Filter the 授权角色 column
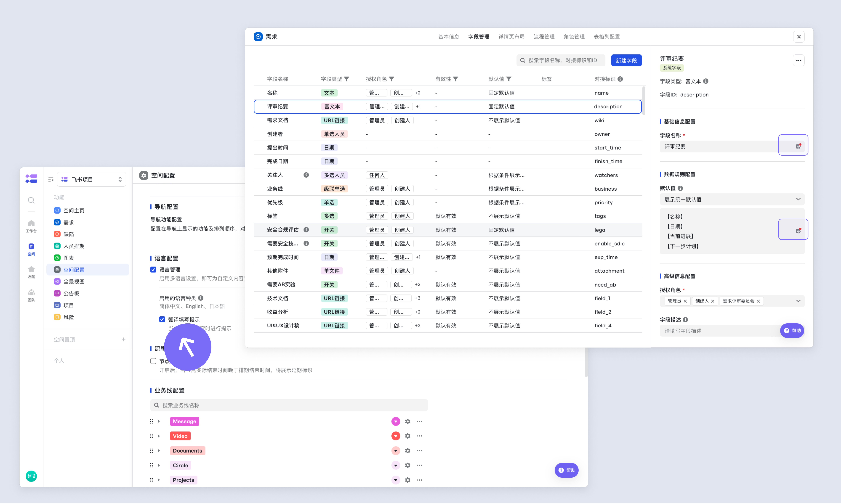The height and width of the screenshot is (504, 841). pos(391,79)
